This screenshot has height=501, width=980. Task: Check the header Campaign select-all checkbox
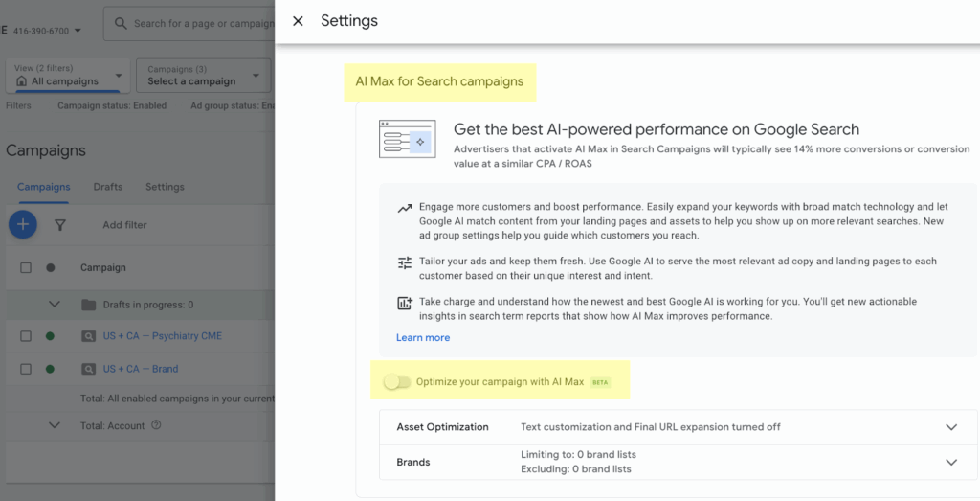(x=26, y=267)
